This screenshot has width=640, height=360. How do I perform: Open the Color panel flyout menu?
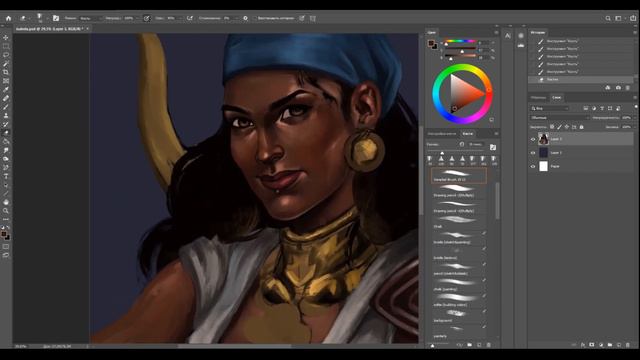pos(496,32)
